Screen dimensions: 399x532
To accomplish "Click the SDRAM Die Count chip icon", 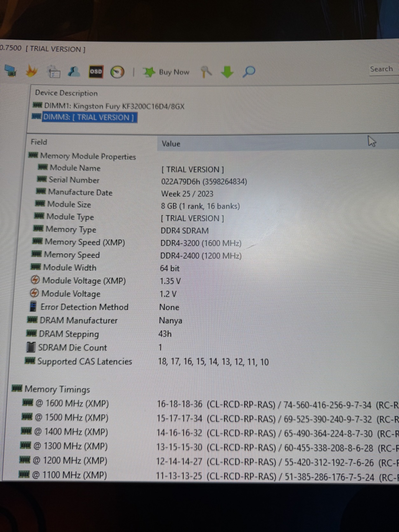I will 31,347.
